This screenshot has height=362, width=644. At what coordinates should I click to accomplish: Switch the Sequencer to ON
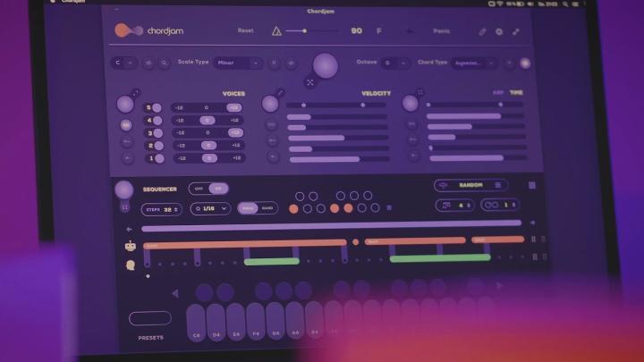click(x=218, y=189)
